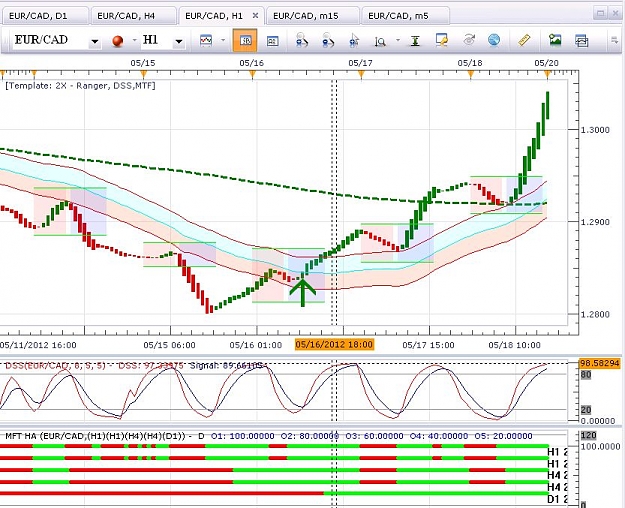The height and width of the screenshot is (508, 625).
Task: Click the highlighted 05/16/2012 18:00 time label
Action: (334, 344)
